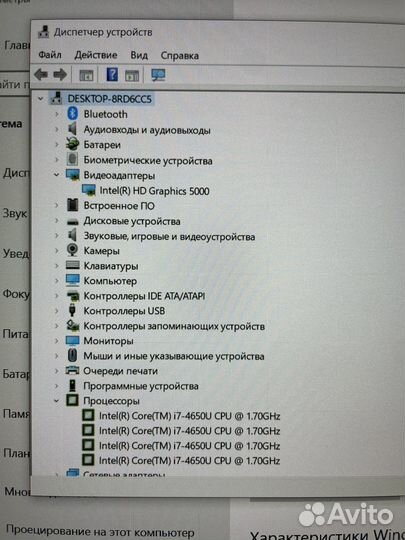The width and height of the screenshot is (405, 540).
Task: Open the Вид menu
Action: point(139,55)
